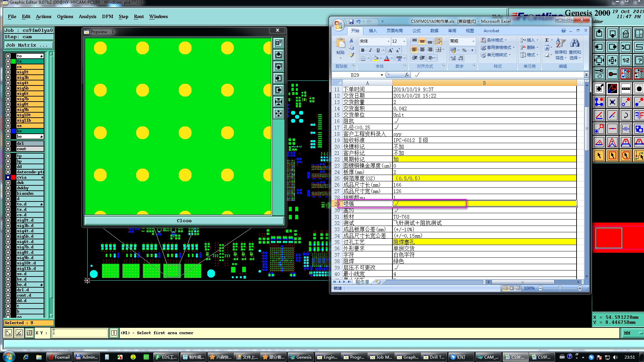Click the ruler measurement tool icon
This screenshot has height=362, width=644.
(x=626, y=89)
